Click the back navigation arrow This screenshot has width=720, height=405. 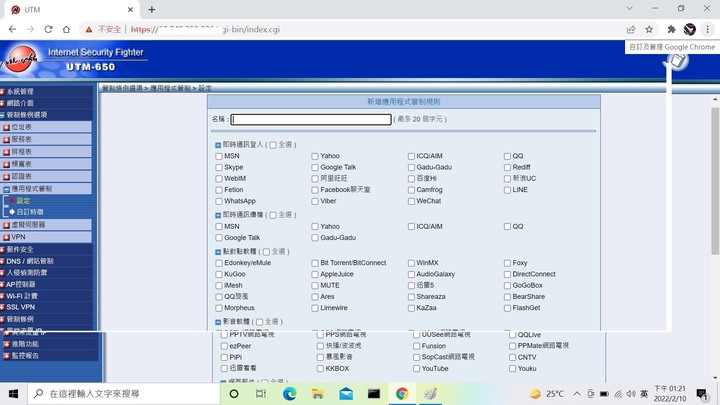click(x=12, y=29)
